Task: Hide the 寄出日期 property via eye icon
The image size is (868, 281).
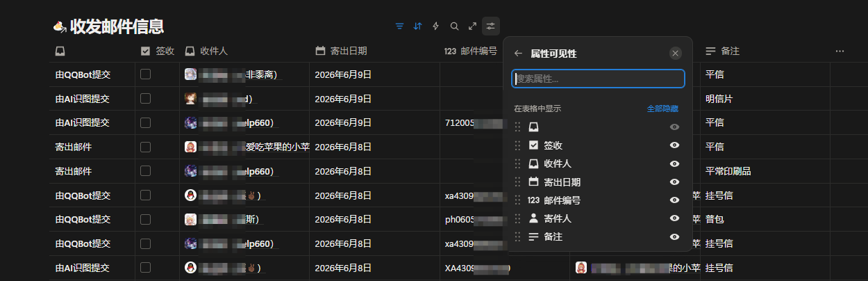Action: coord(674,182)
